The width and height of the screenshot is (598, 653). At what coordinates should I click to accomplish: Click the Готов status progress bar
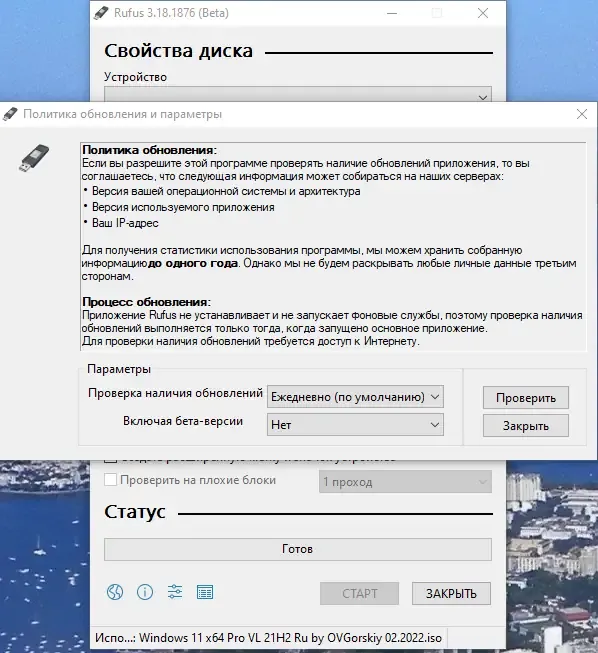[x=298, y=549]
